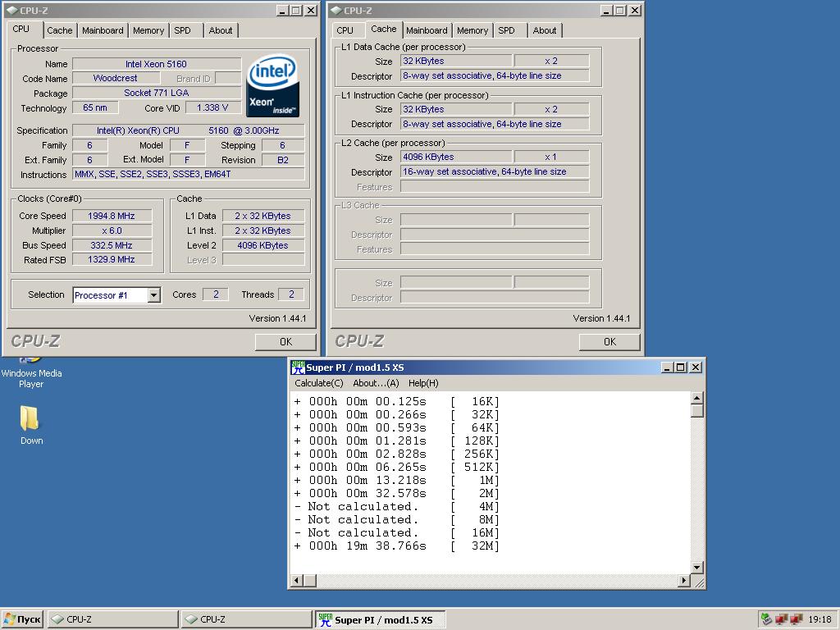The image size is (840, 630).
Task: Click the 32M result line 19m 38.766s
Action: 396,546
